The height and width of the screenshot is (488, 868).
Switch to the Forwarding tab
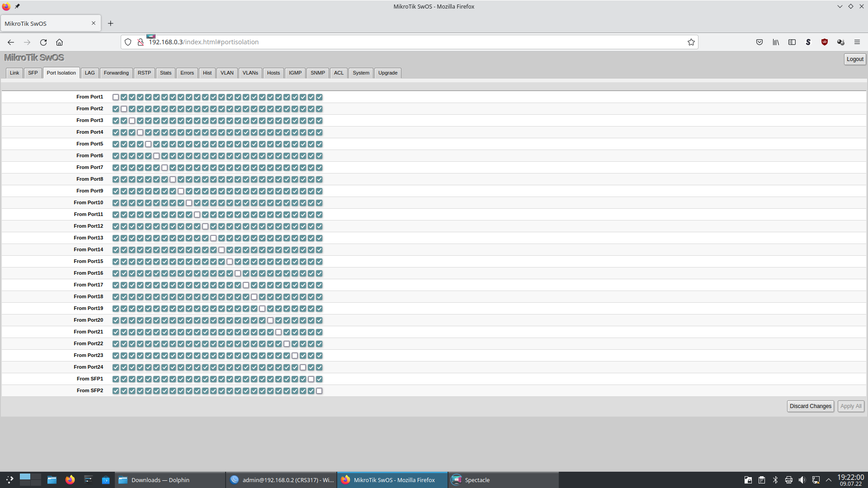coord(116,73)
